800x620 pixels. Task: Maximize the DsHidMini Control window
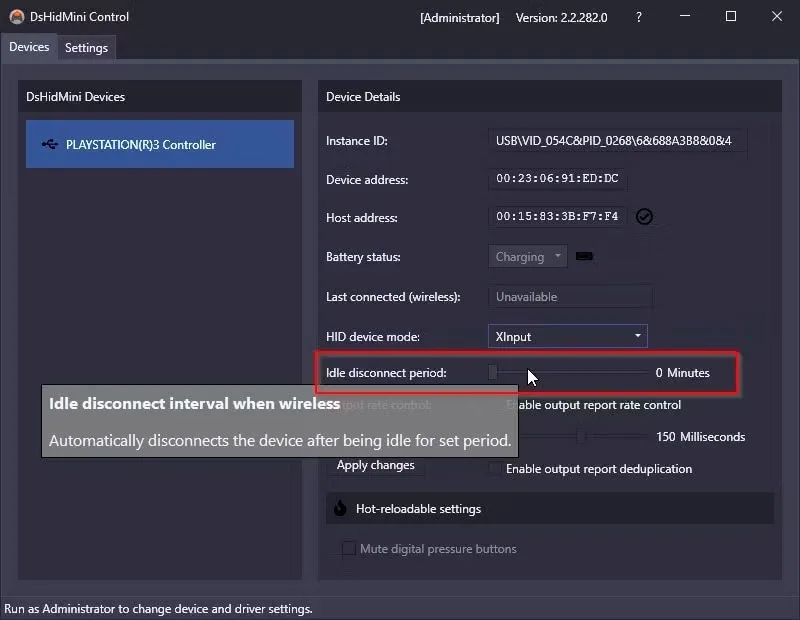tap(731, 16)
